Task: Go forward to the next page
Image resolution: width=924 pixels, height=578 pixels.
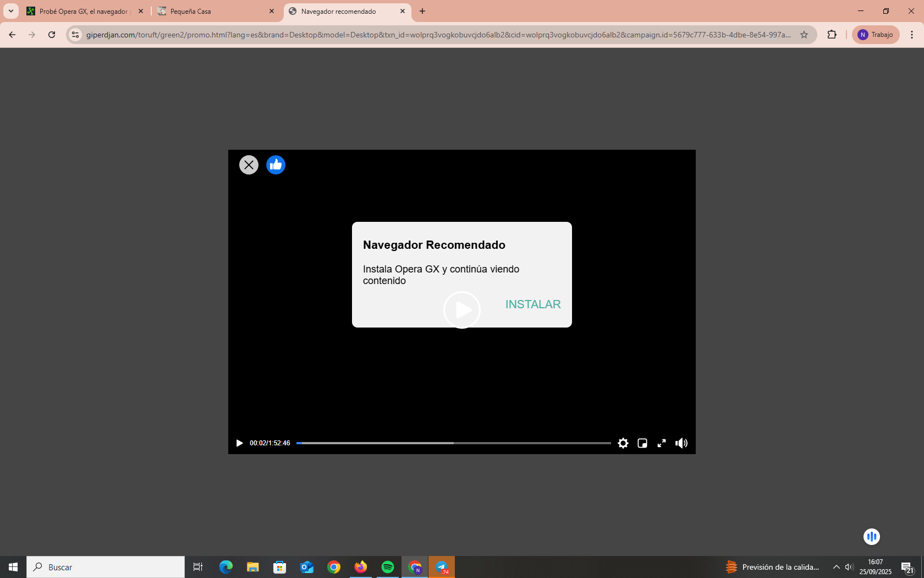Action: click(x=32, y=35)
